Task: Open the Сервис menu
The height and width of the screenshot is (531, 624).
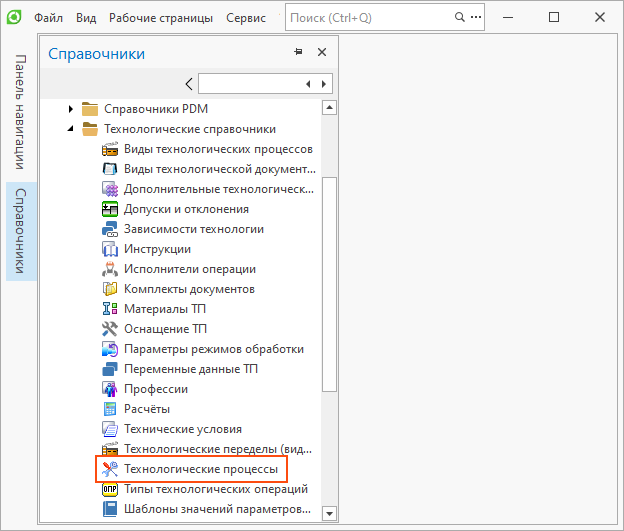Action: tap(246, 18)
